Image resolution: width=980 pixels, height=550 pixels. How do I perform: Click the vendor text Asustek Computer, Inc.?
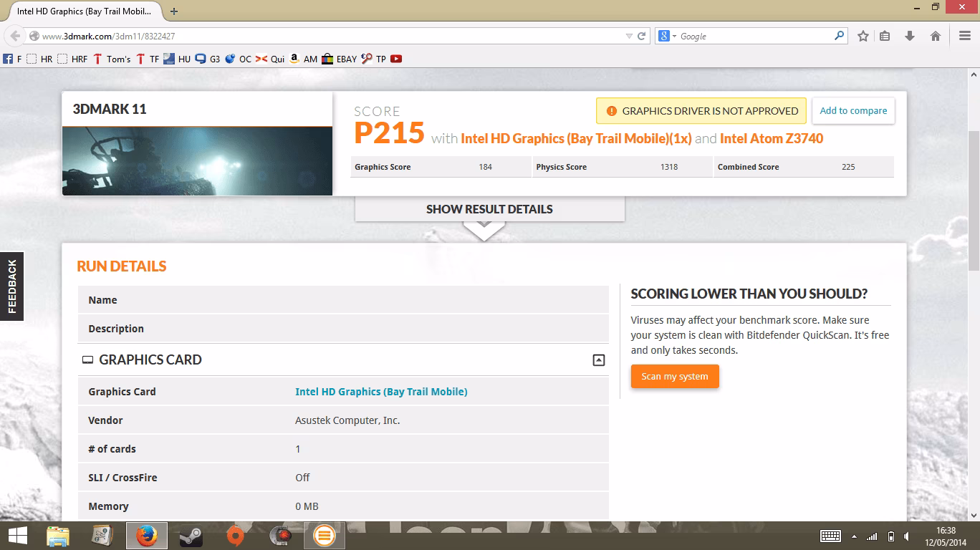click(347, 420)
